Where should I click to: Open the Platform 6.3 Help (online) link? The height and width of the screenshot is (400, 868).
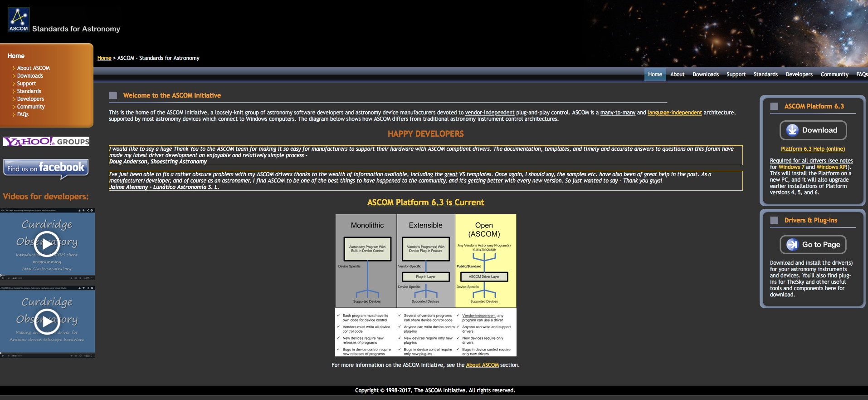(x=813, y=149)
